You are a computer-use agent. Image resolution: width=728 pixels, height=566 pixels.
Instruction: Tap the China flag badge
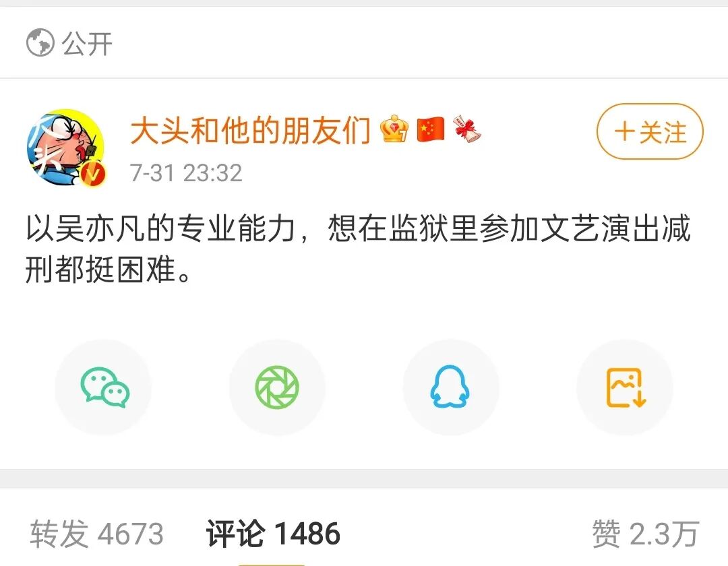click(x=430, y=129)
